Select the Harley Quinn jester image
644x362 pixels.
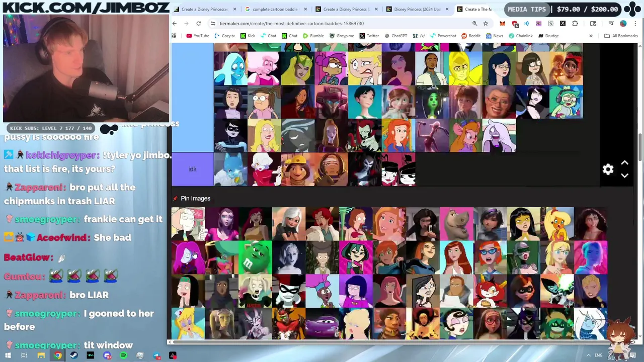pos(289,291)
